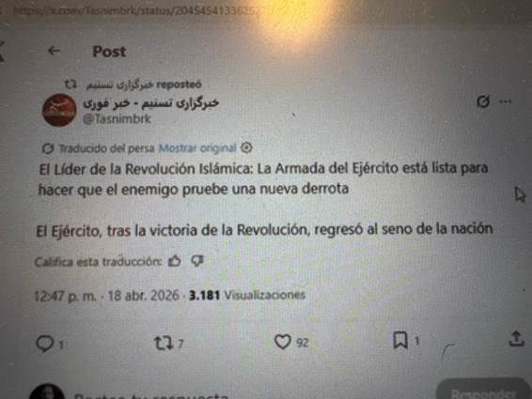Image resolution: width=532 pixels, height=399 pixels.
Task: Like the post with heart icon
Action: [x=283, y=342]
